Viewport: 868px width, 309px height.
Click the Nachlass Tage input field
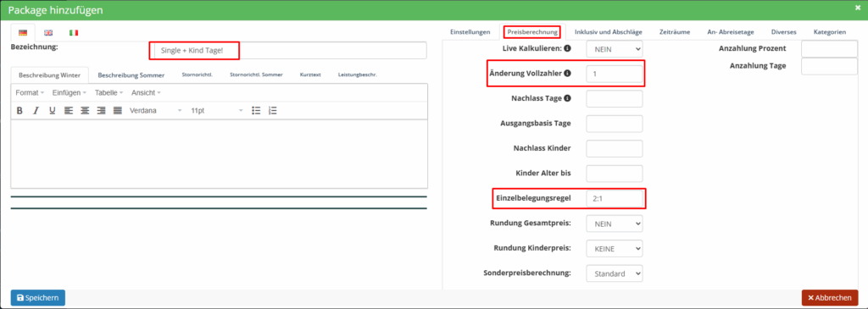pyautogui.click(x=615, y=99)
